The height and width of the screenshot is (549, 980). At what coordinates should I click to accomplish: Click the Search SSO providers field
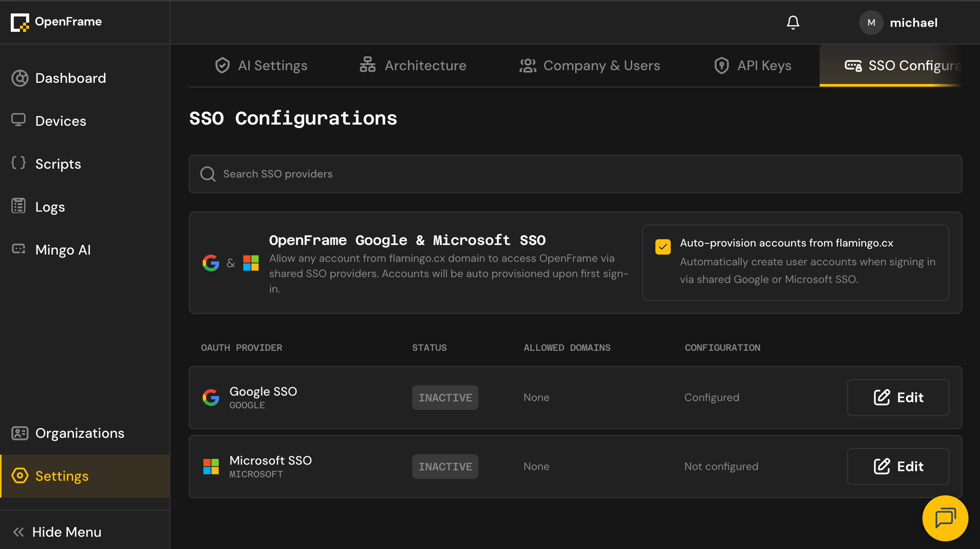[575, 174]
